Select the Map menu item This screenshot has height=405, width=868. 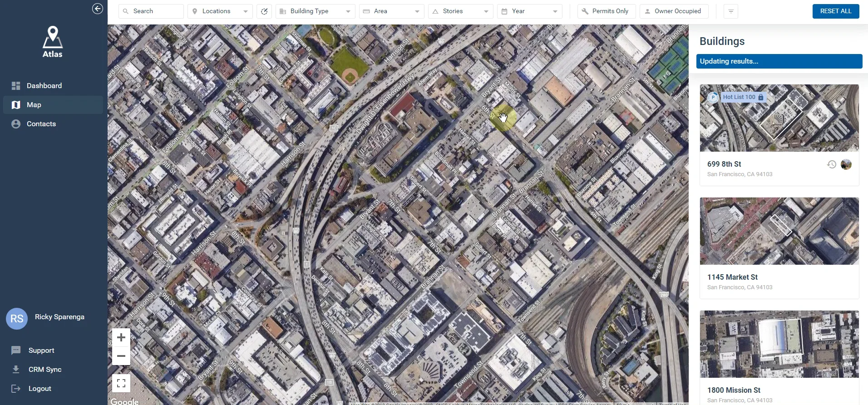coord(53,105)
